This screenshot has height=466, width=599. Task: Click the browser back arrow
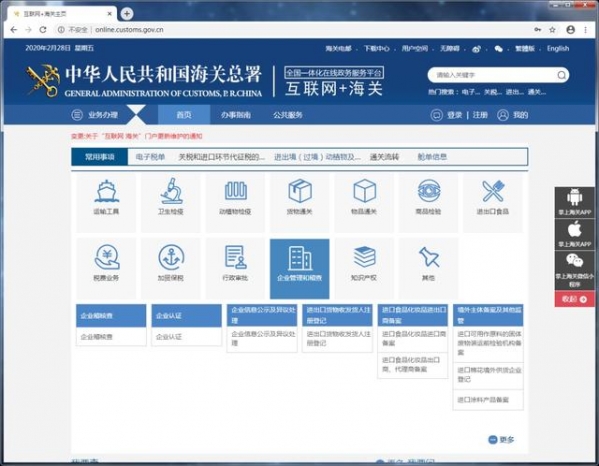coord(14,30)
